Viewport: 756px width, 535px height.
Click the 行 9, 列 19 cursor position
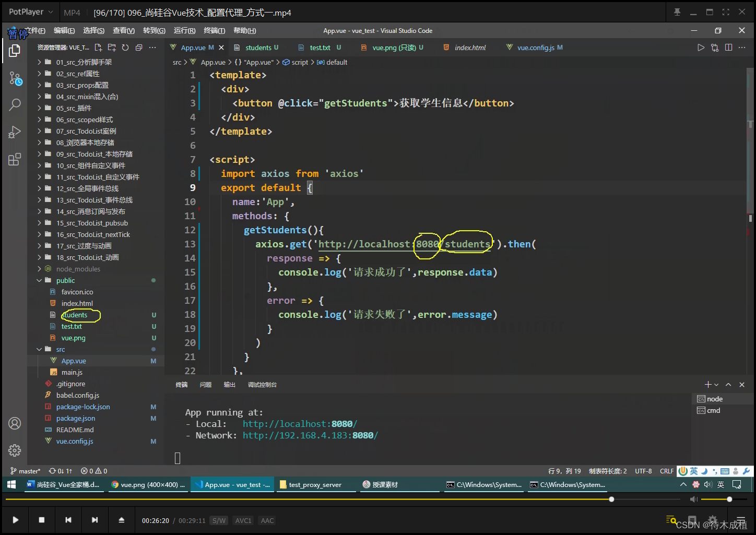(x=564, y=471)
